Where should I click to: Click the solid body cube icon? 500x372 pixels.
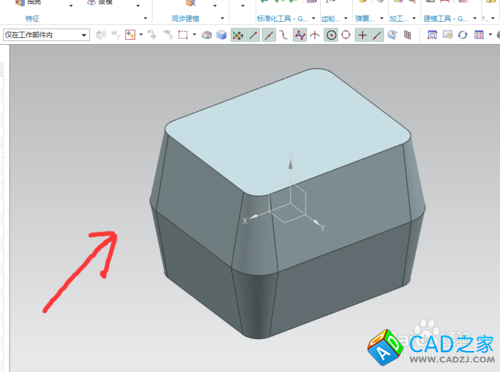pos(221,35)
